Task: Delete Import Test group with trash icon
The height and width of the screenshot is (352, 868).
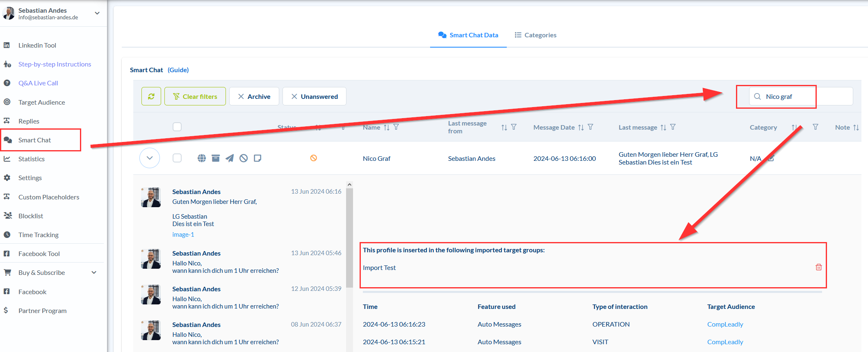Action: [818, 267]
